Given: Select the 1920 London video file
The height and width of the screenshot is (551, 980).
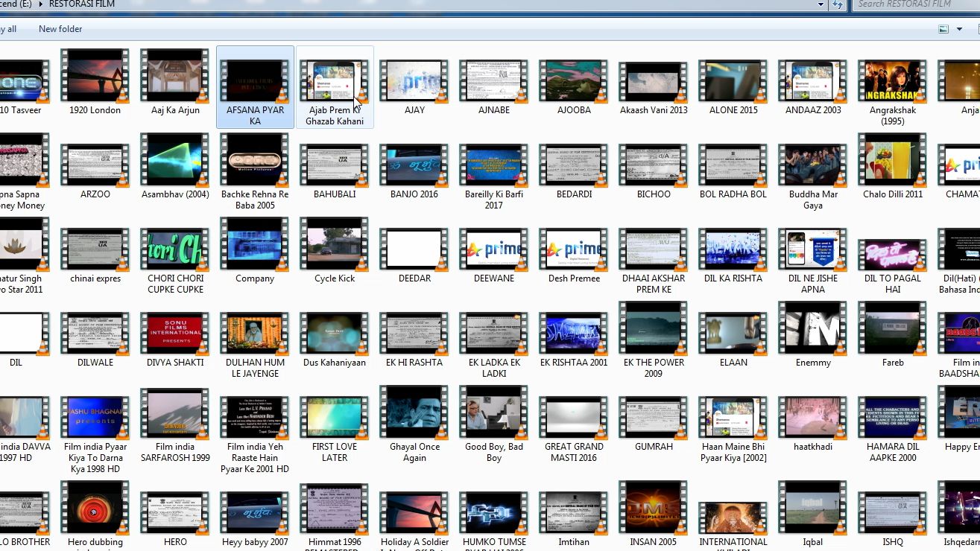Looking at the screenshot, I should point(95,82).
